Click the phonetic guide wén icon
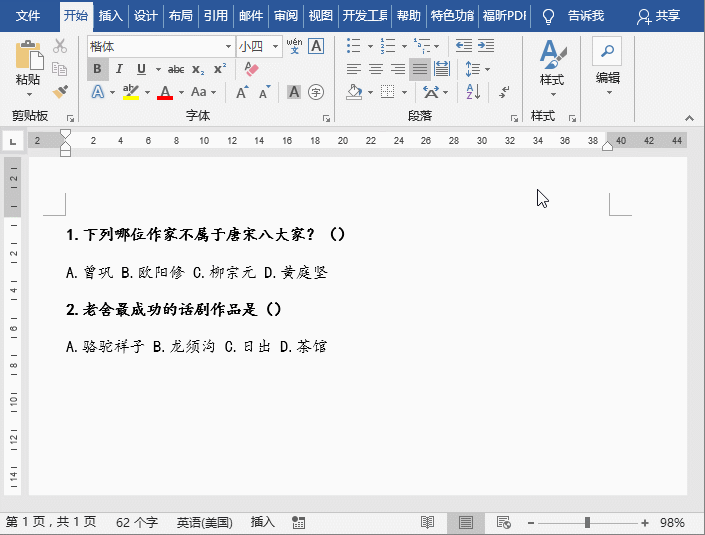 (x=294, y=46)
